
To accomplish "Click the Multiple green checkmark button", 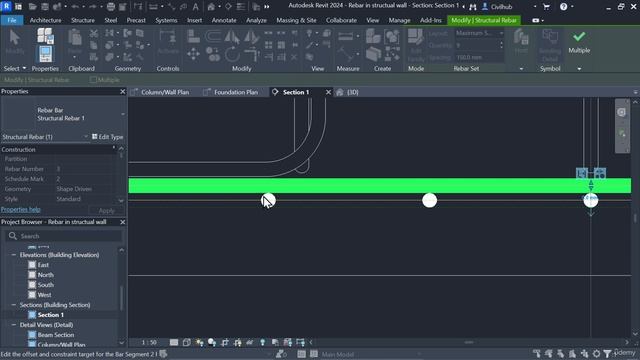I will [x=579, y=42].
